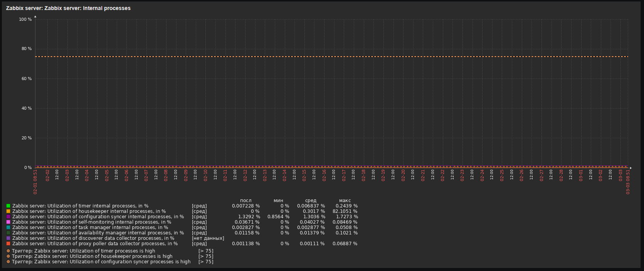The width and height of the screenshot is (644, 271).
Task: Click the dark green availability manager swatch
Action: coord(8,233)
